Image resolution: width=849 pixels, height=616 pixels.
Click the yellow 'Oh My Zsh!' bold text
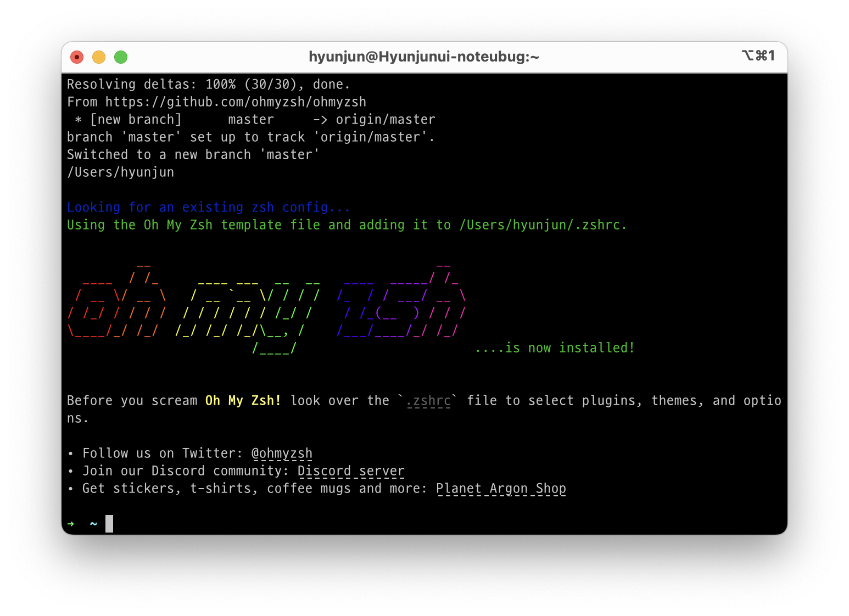pos(243,401)
